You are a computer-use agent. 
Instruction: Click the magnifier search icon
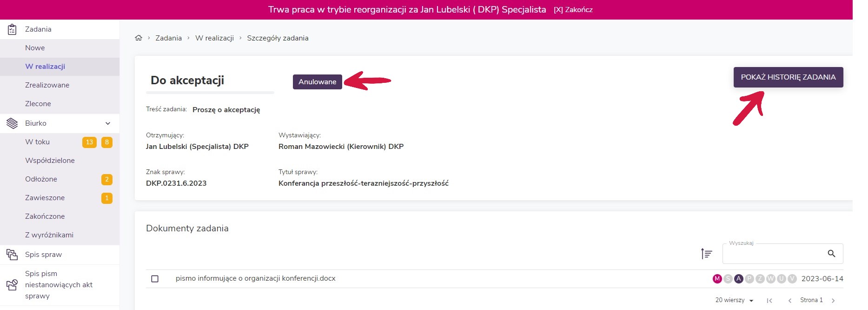pos(831,254)
